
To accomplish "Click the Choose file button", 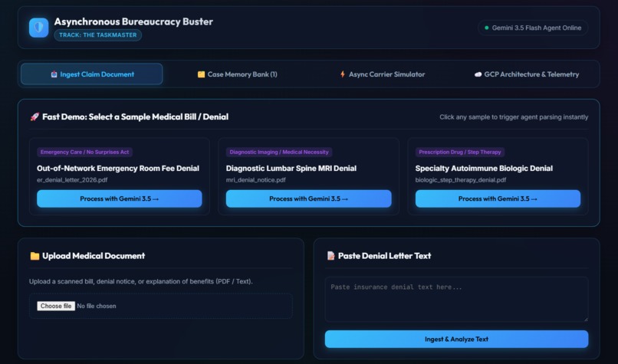I will pyautogui.click(x=56, y=306).
